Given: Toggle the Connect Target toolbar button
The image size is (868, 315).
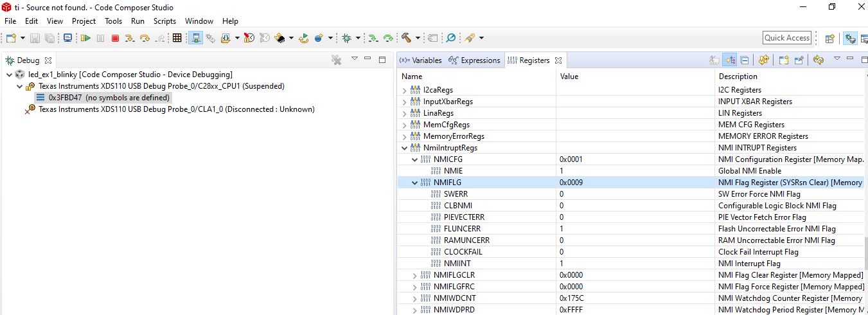Looking at the screenshot, I should click(196, 39).
